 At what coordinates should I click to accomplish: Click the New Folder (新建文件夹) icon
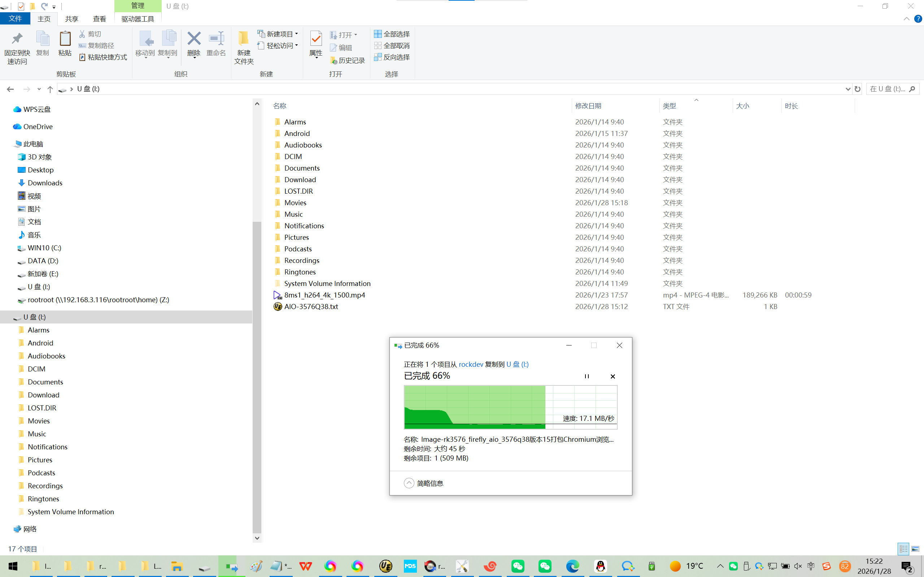point(244,39)
